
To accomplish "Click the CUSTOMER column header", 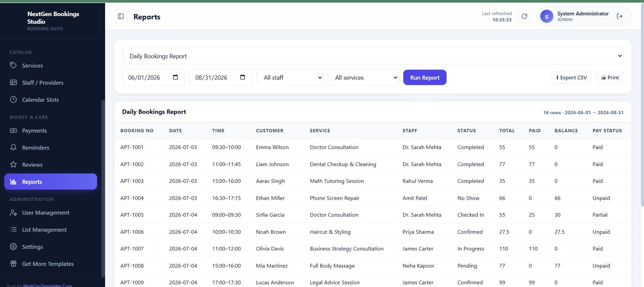I will pos(270,131).
